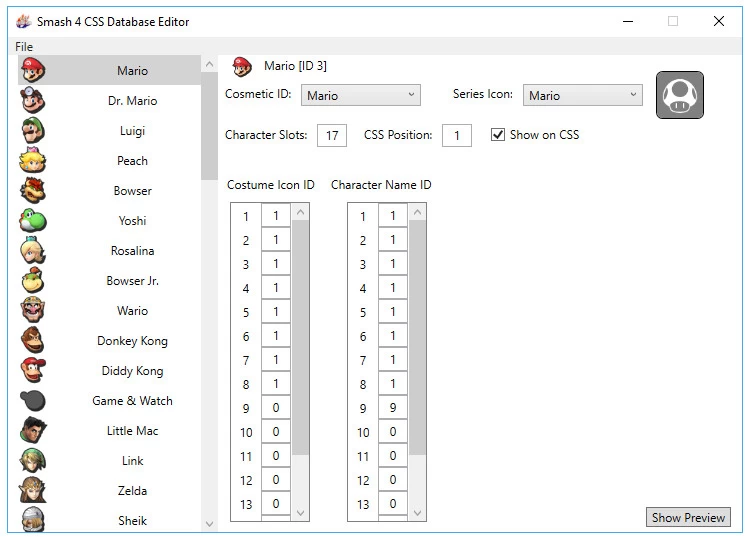Screen dimensions: 750x540
Task: Select the "Donkey Kong" list entry text
Action: pos(132,341)
